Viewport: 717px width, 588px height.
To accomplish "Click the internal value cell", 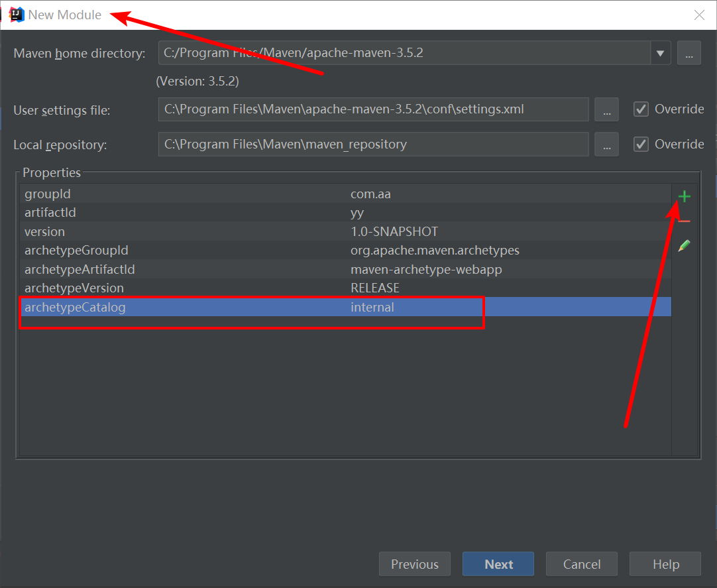I will click(372, 307).
